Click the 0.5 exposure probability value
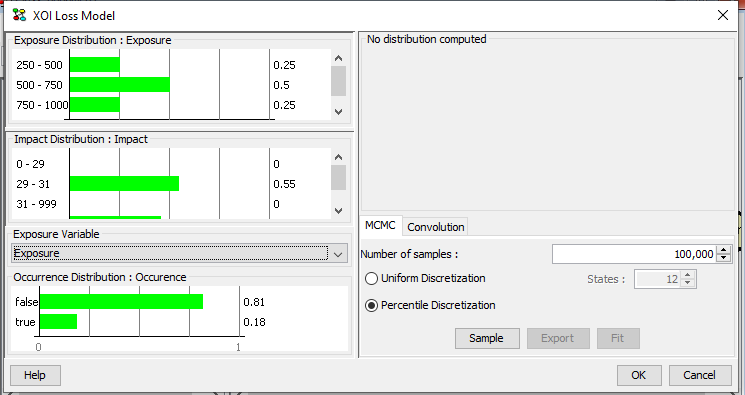Screen dimensions: 745x395 pyautogui.click(x=281, y=85)
